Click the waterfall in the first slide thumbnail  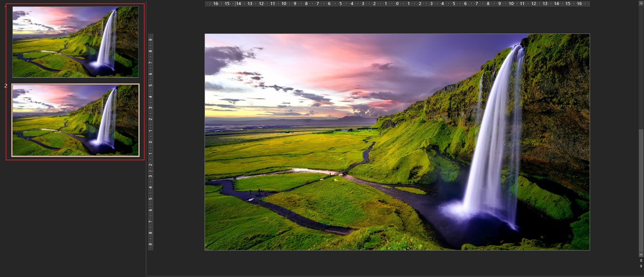[107, 40]
